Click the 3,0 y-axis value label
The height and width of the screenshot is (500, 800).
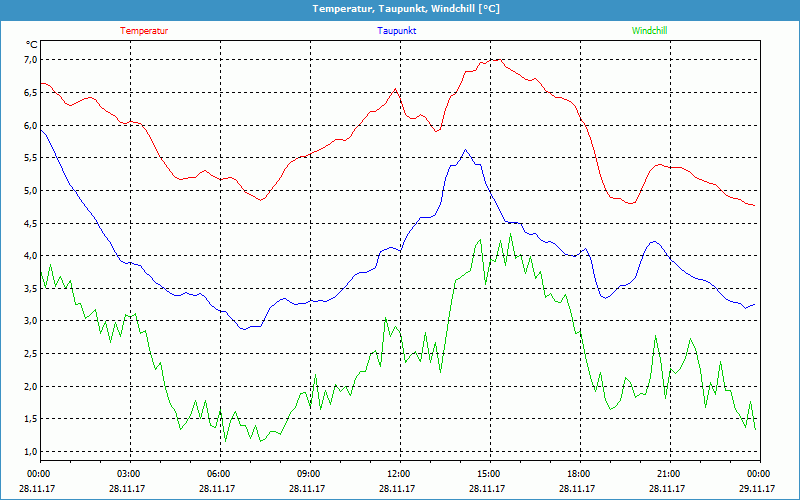30,321
